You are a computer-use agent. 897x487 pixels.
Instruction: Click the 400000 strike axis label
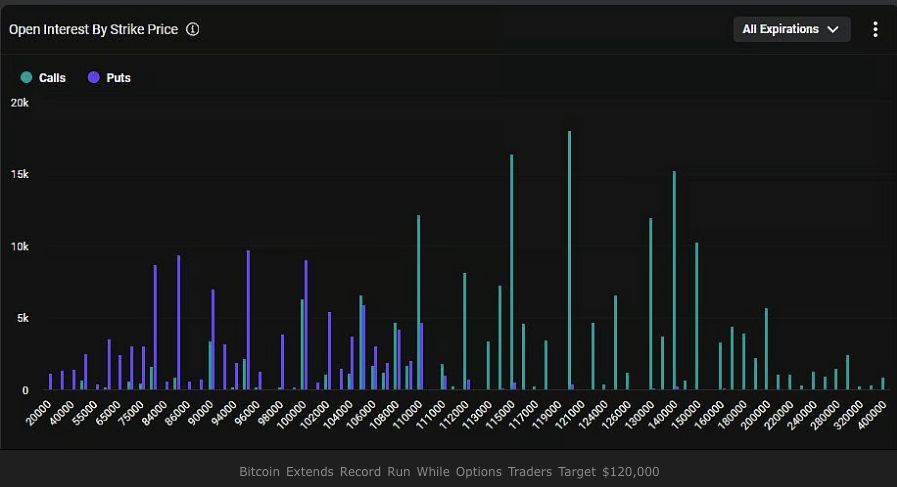[x=871, y=414]
